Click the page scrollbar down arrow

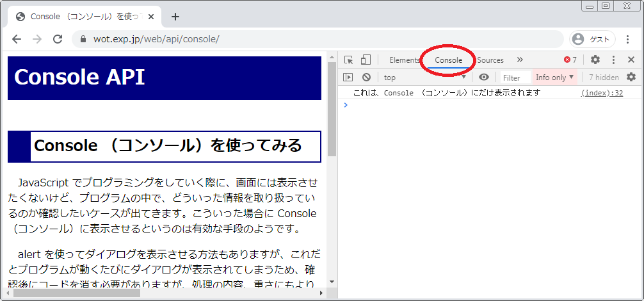(x=332, y=282)
